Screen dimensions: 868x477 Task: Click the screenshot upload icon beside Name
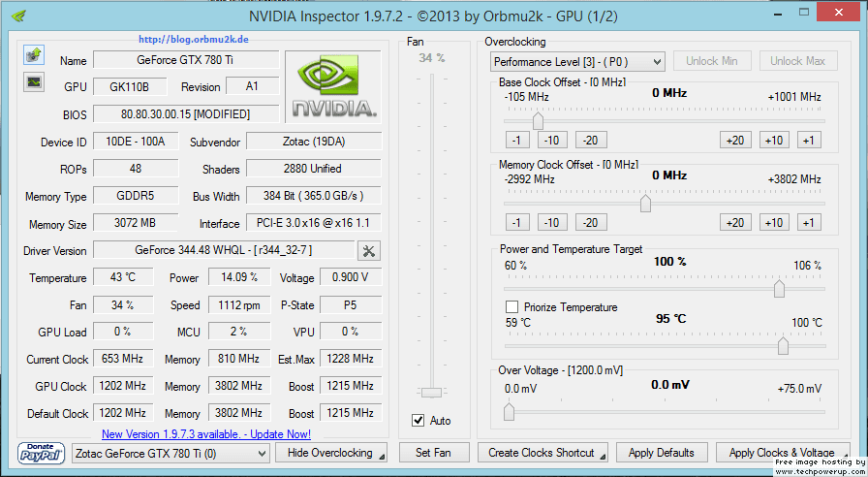click(x=34, y=55)
